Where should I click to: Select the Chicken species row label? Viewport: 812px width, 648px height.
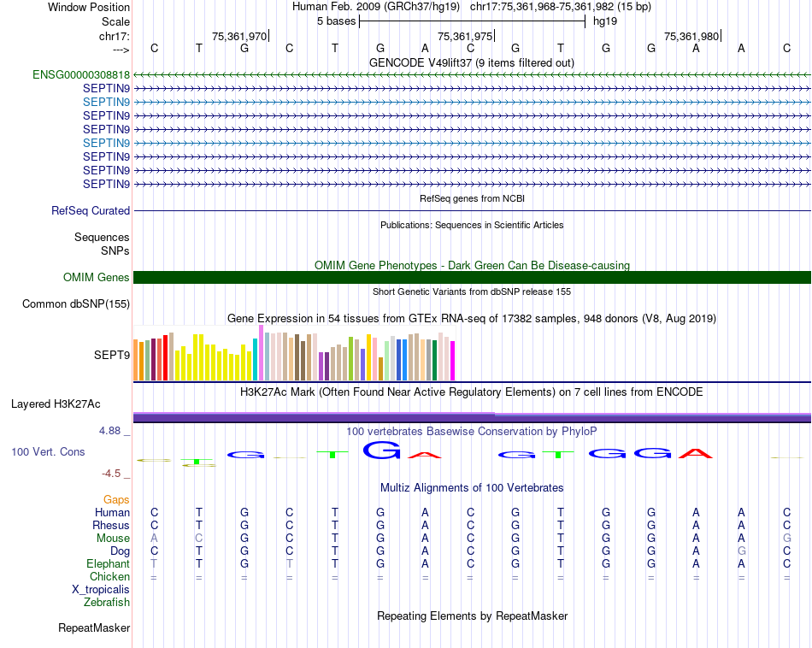click(109, 576)
